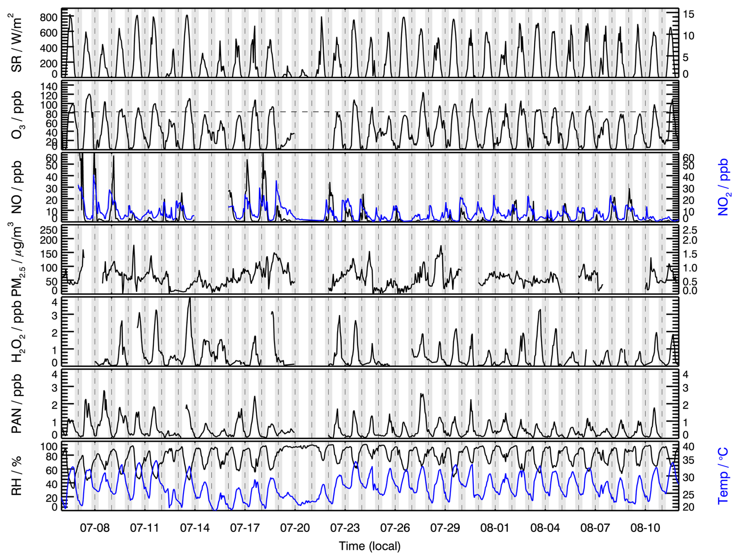Screen dimensions: 739x560
Task: Select the 07-20 date tick label
Action: (x=295, y=528)
